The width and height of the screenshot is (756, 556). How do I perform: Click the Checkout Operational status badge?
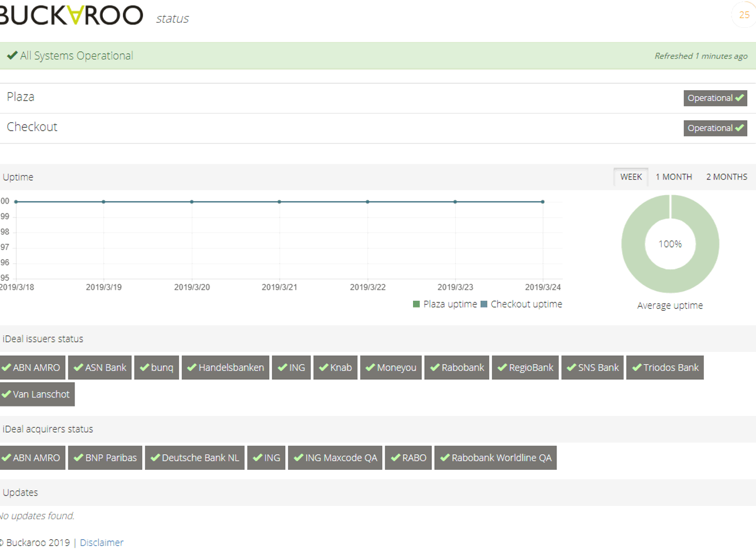[715, 128]
